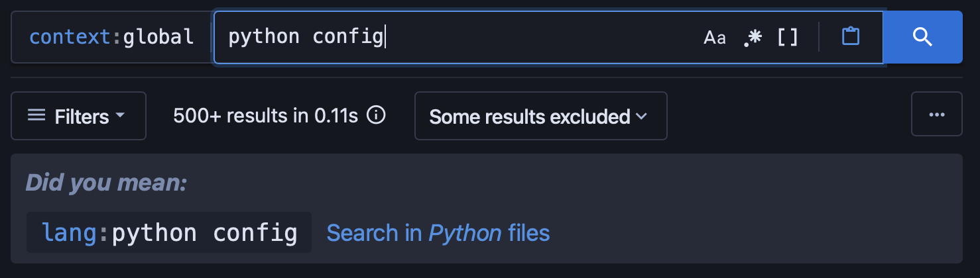Focus the python config search field
980x278 pixels.
458,37
